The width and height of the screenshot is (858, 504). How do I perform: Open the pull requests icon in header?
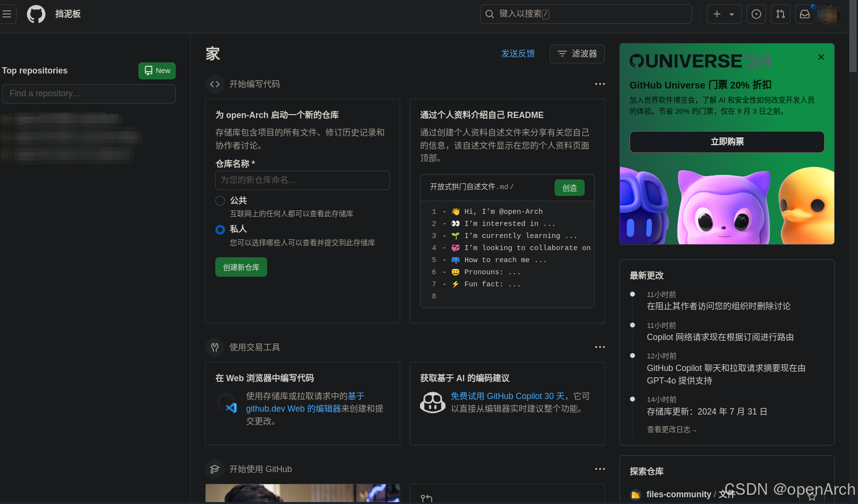click(781, 14)
